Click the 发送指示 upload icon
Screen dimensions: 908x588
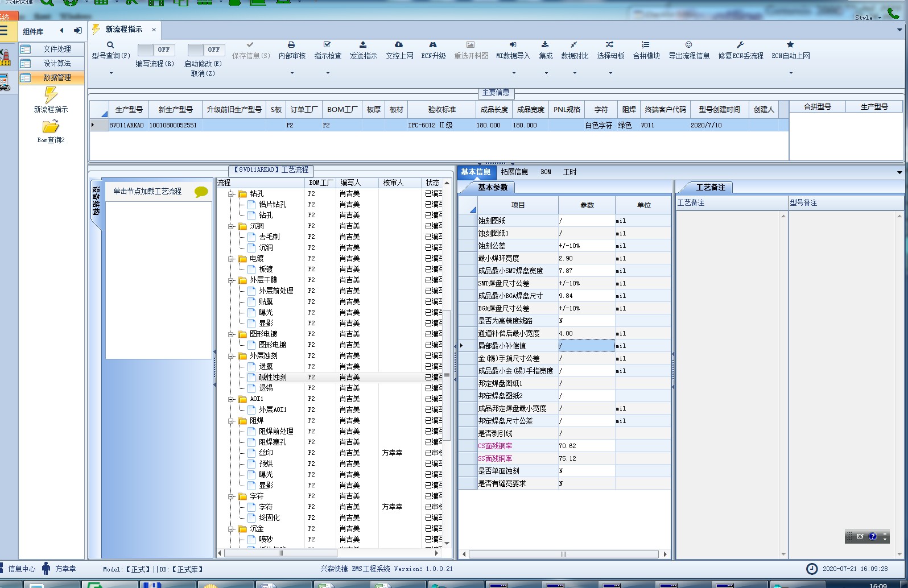[x=363, y=44]
